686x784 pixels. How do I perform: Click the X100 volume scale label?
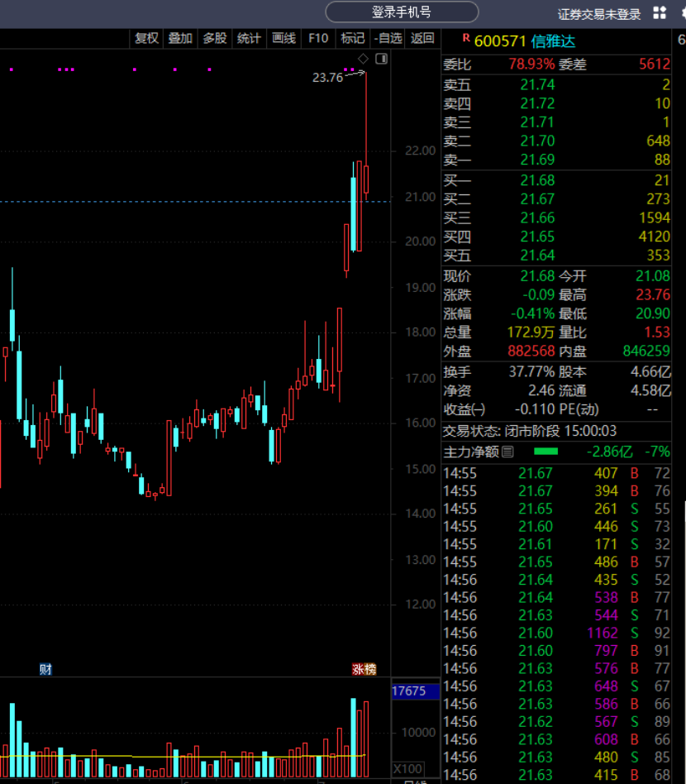[407, 769]
